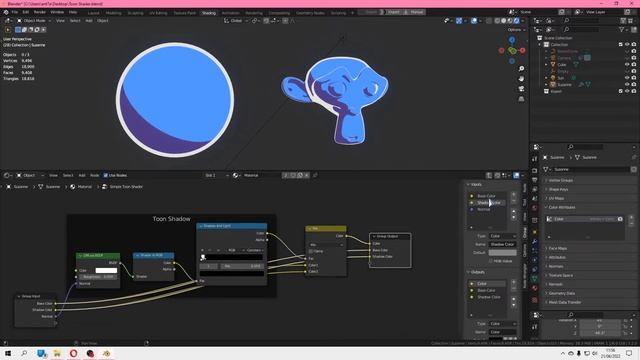Add color attribute with plus button
The image size is (640, 360).
pyautogui.click(x=631, y=218)
